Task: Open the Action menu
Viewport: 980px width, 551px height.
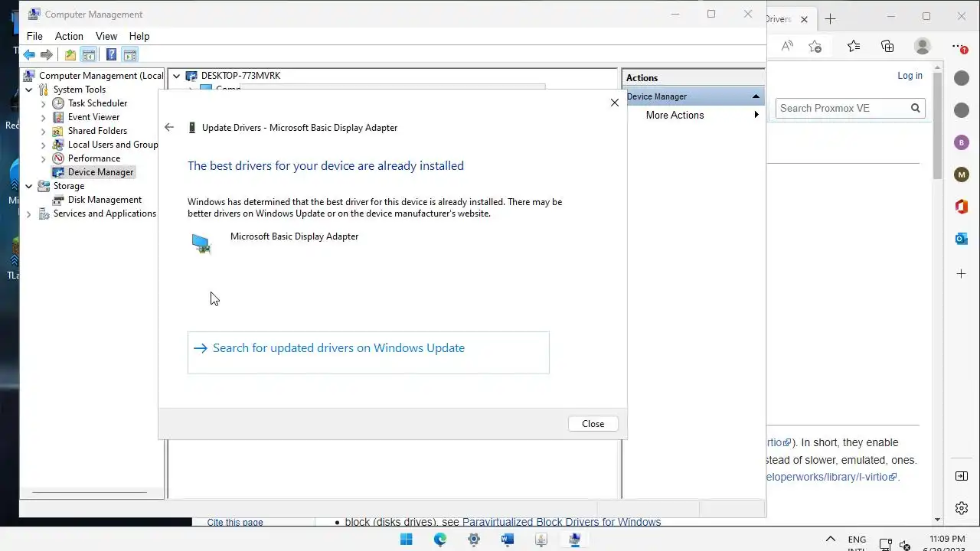Action: [69, 36]
